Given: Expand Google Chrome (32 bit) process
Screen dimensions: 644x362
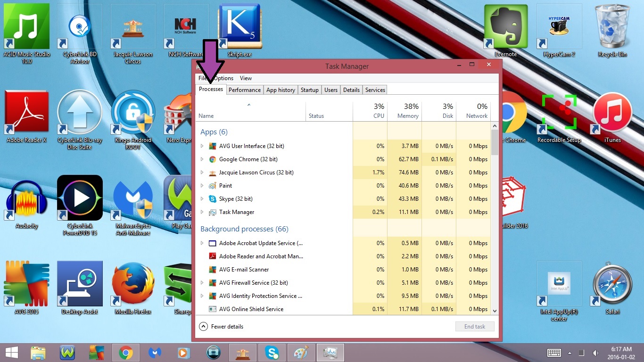Looking at the screenshot, I should coord(202,159).
